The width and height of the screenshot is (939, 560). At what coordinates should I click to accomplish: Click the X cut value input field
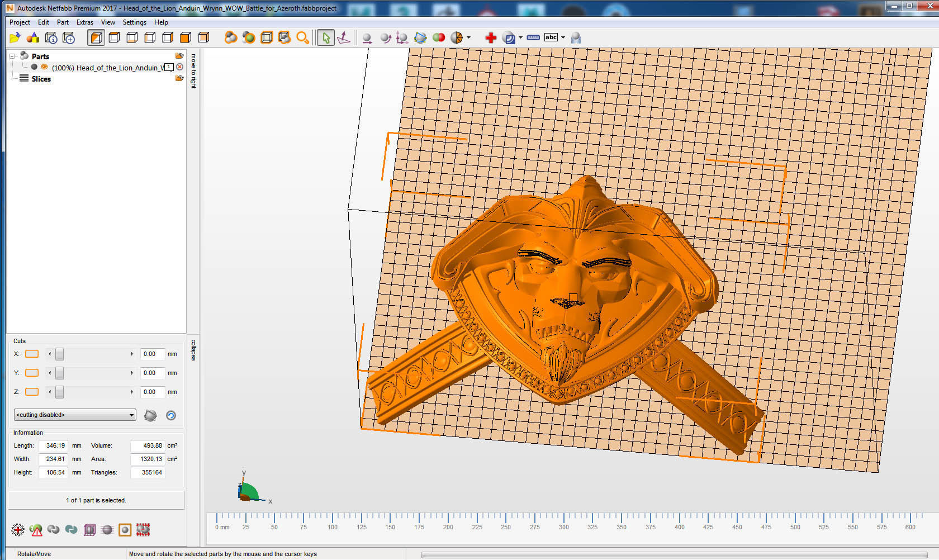pyautogui.click(x=153, y=354)
